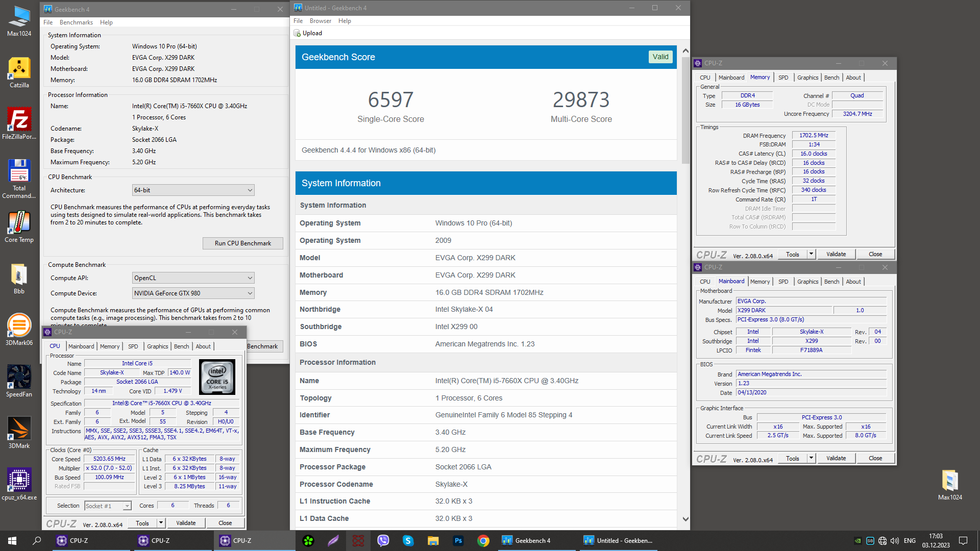This screenshot has width=980, height=551.
Task: Switch to SPD tab in Memory CPU-Z window
Action: click(x=783, y=78)
